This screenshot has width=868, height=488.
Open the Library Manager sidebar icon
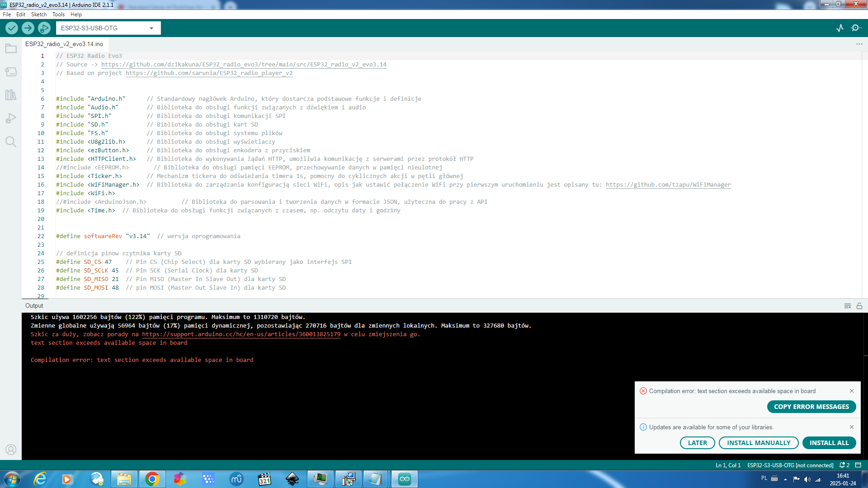(x=11, y=95)
